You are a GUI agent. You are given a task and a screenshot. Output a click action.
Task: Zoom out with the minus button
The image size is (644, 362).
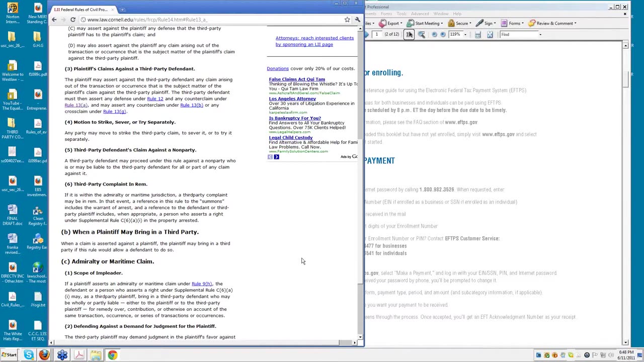pyautogui.click(x=435, y=35)
